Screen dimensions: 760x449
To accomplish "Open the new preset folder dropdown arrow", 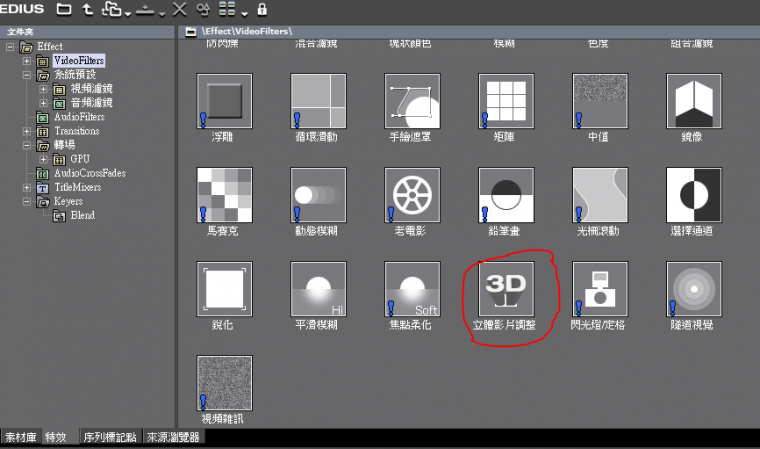I will click(127, 14).
